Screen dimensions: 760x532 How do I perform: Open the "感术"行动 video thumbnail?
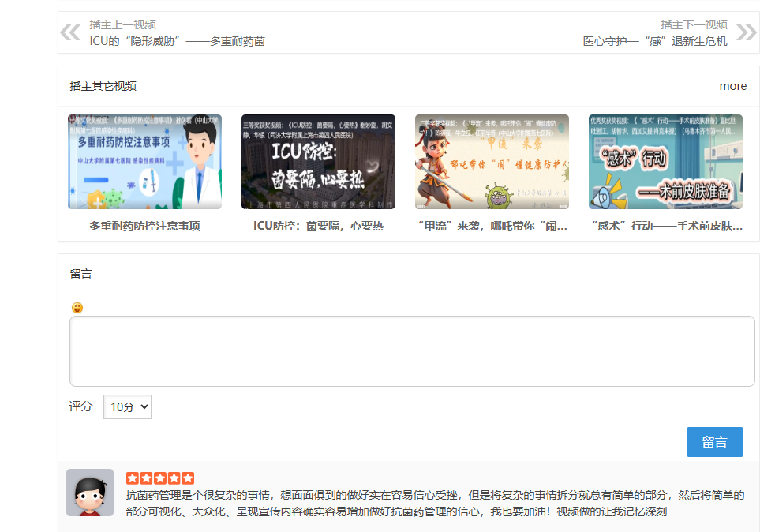[665, 162]
